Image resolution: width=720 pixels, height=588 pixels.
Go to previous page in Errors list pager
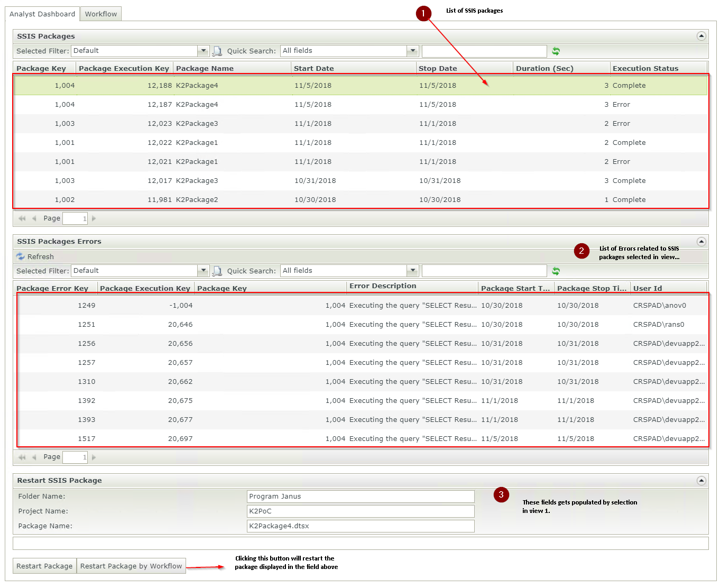coord(34,457)
